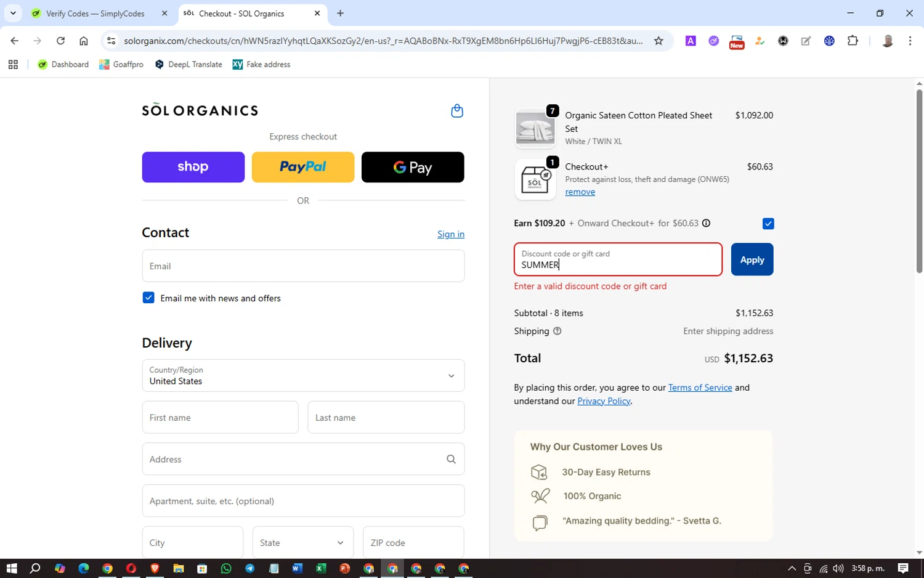Screen dimensions: 924x578
Task: Open the Terms of Service link
Action: tap(700, 388)
